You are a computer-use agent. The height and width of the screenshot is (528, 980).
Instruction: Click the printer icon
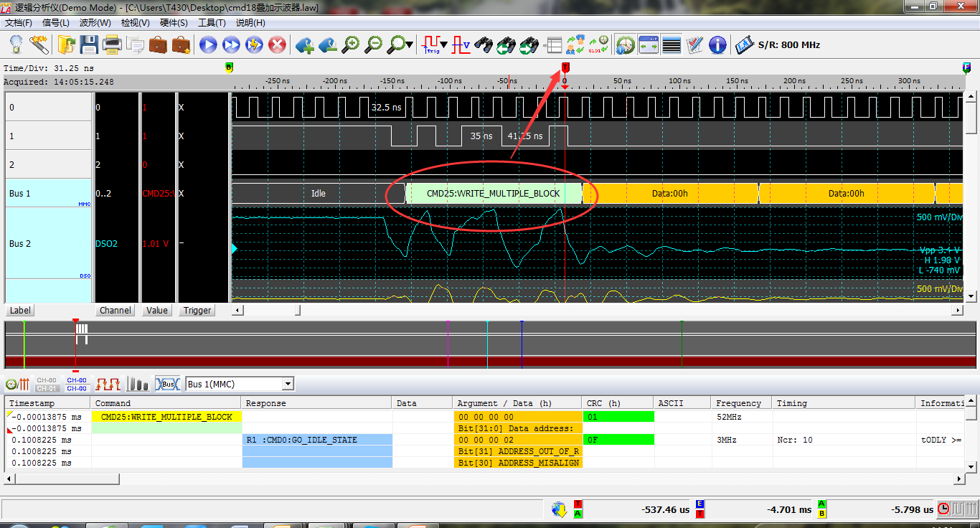point(112,44)
